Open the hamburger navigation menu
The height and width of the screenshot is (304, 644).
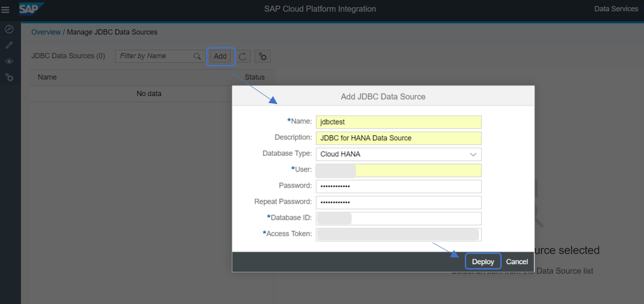click(6, 10)
